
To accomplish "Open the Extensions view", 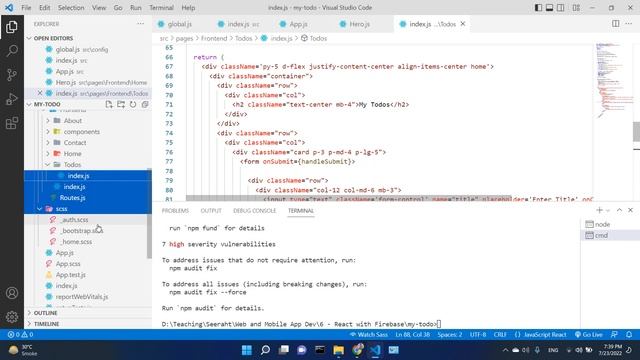I will [x=12, y=123].
